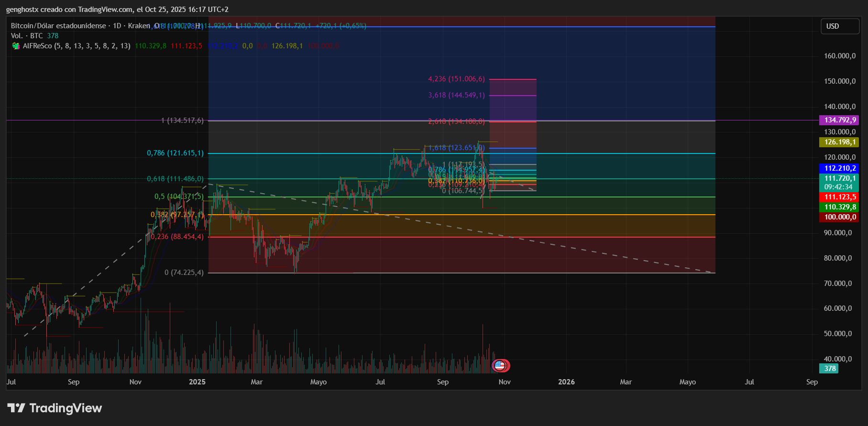Click the teal 378 volume label
The height and width of the screenshot is (426, 868).
(829, 369)
